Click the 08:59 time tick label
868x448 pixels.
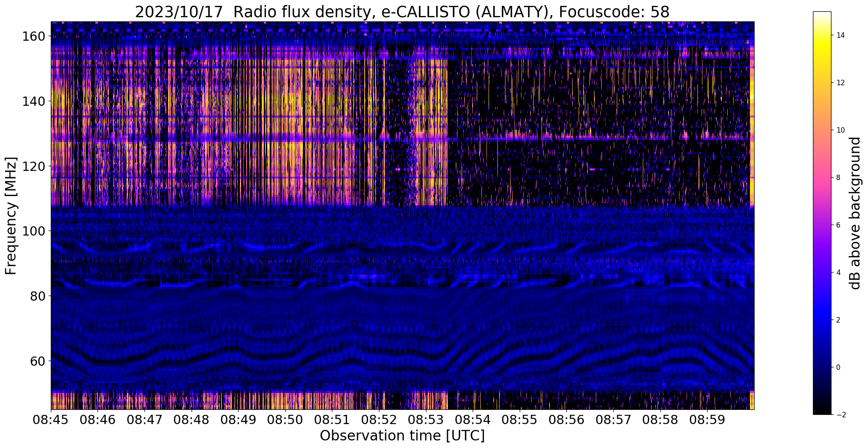coord(707,420)
